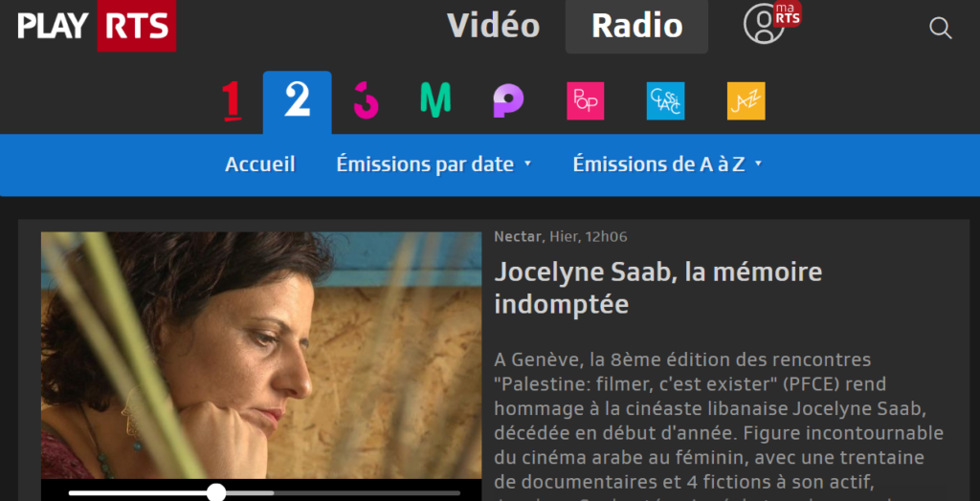Image resolution: width=980 pixels, height=501 pixels.
Task: Switch to Couleur 3 radio channel
Action: [366, 100]
